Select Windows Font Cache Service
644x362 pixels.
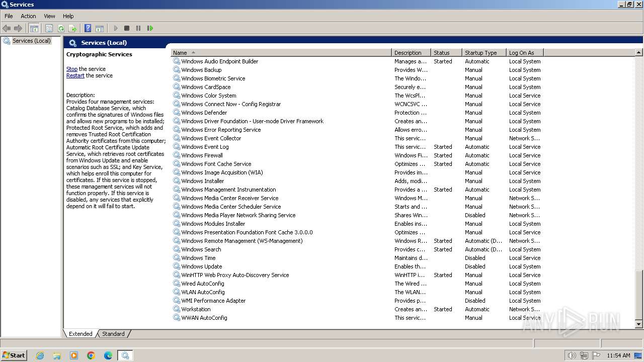tap(216, 164)
